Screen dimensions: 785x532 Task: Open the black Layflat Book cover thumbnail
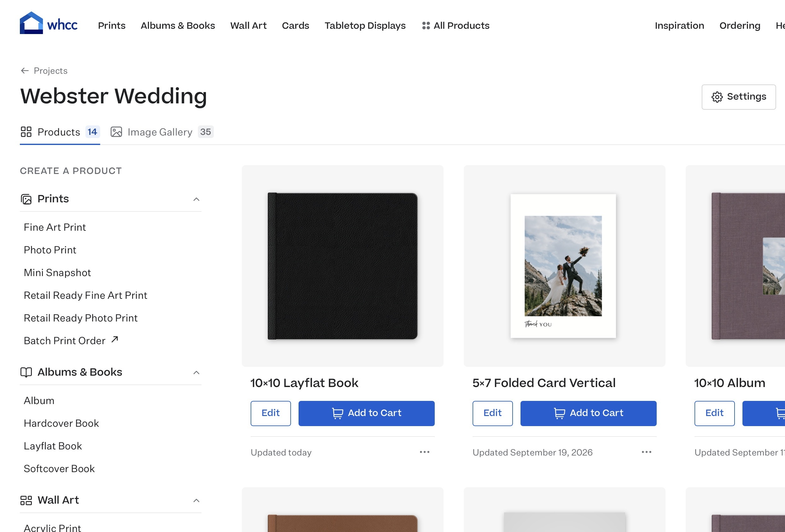point(342,266)
